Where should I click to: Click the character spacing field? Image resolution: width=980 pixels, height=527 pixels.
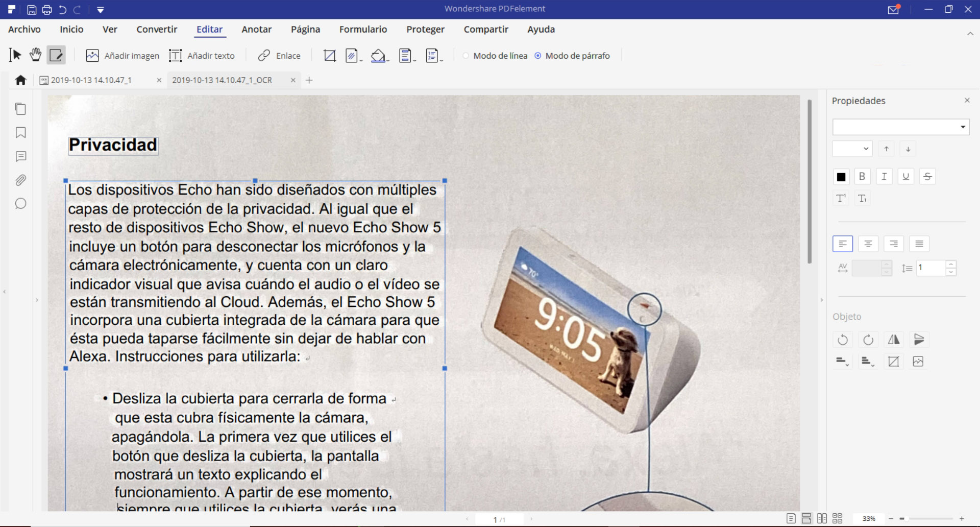coord(867,268)
